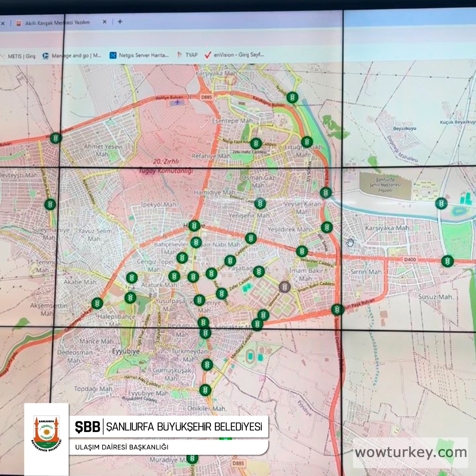Click traffic signal near Akşemsettin Mah
476x476 pixels.
coord(97,303)
